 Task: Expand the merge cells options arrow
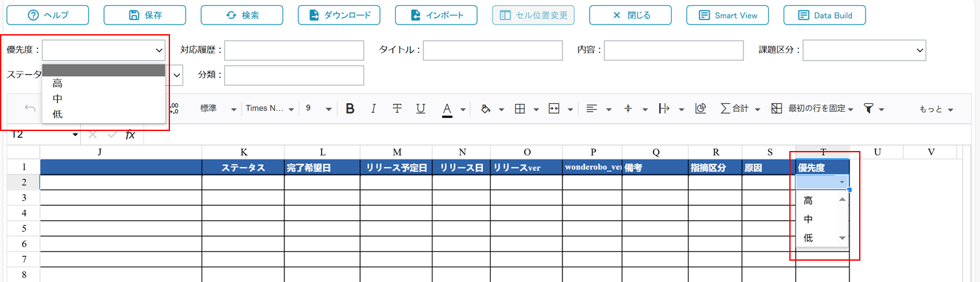click(570, 110)
